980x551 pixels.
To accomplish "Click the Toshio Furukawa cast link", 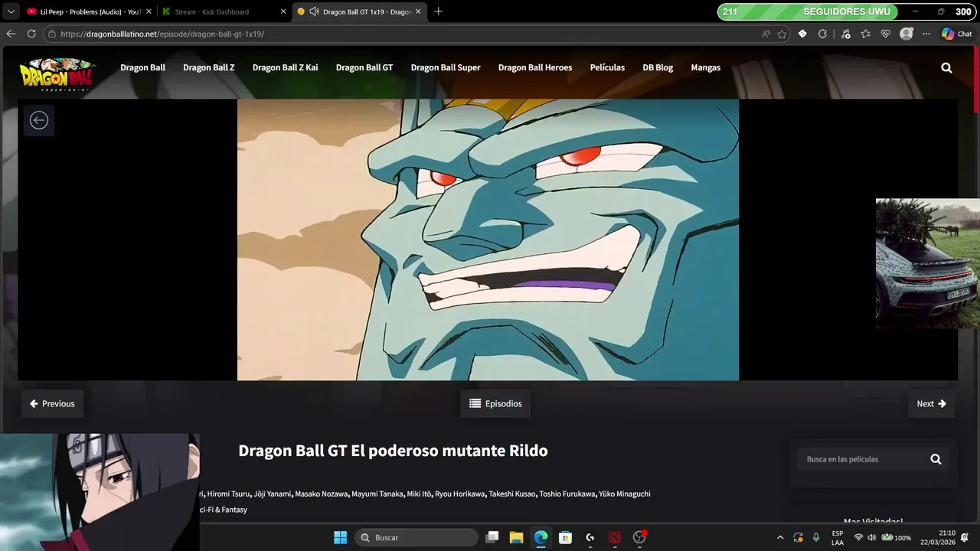I will coord(567,494).
